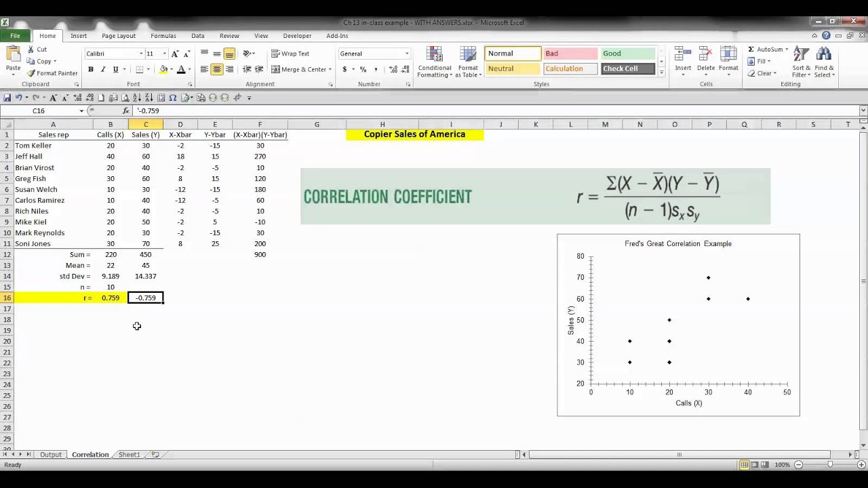Open Excel Help question mark
The width and height of the screenshot is (868, 488).
coord(826,35)
